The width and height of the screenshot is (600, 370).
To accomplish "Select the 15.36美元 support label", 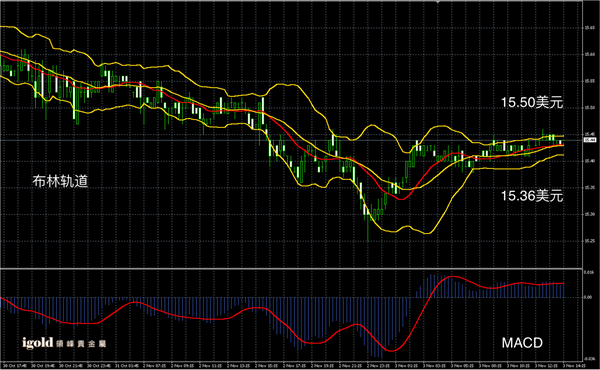I will 532,196.
